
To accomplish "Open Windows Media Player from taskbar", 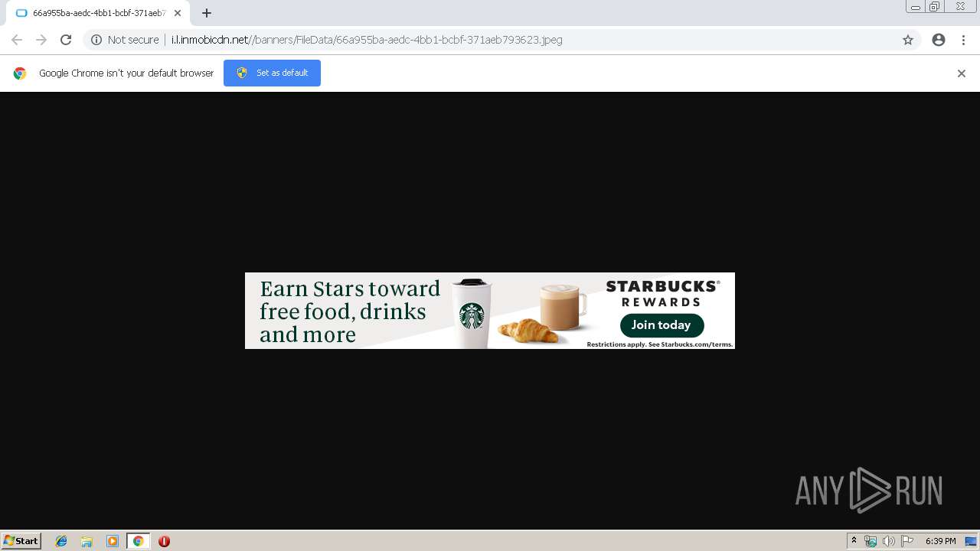I will pyautogui.click(x=113, y=541).
